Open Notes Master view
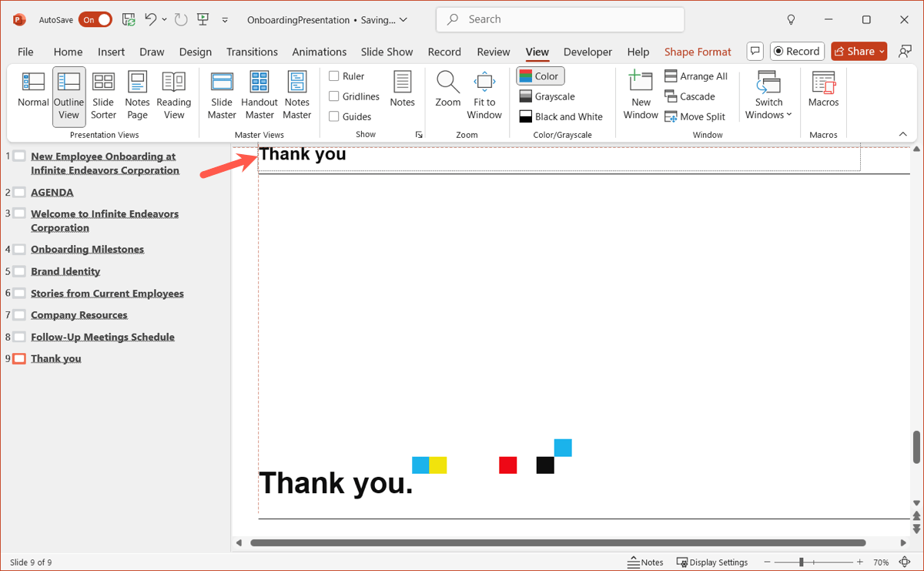Screen dimensions: 924x571 [x=296, y=96]
